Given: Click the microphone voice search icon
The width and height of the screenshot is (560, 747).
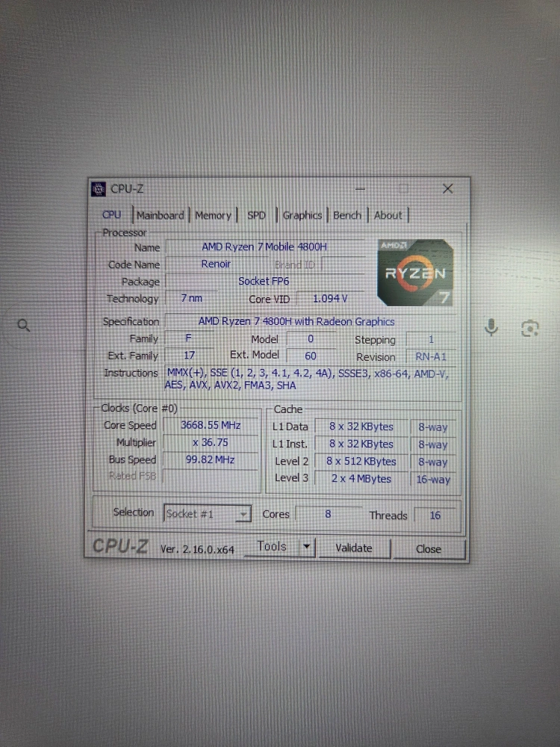Looking at the screenshot, I should pos(491,327).
